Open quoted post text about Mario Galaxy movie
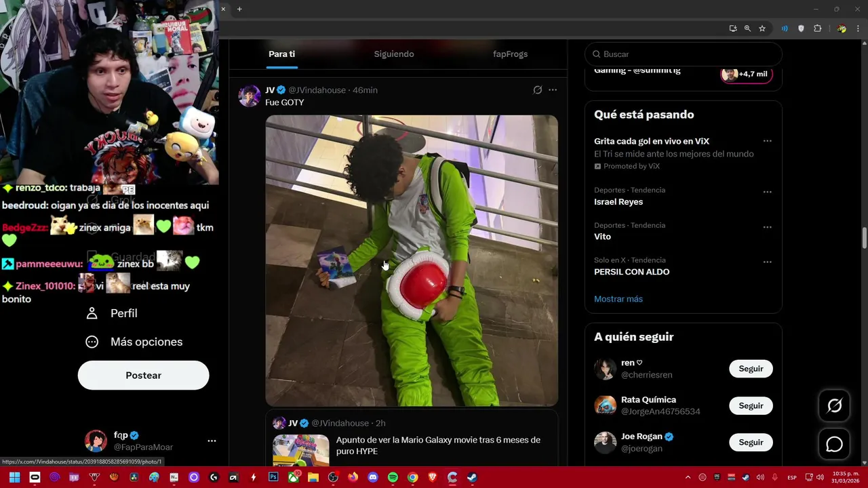This screenshot has width=868, height=488. pyautogui.click(x=438, y=445)
